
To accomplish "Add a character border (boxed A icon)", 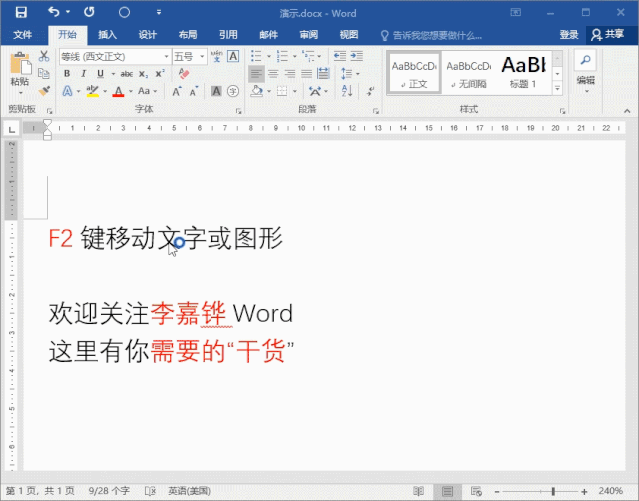I will (x=233, y=56).
